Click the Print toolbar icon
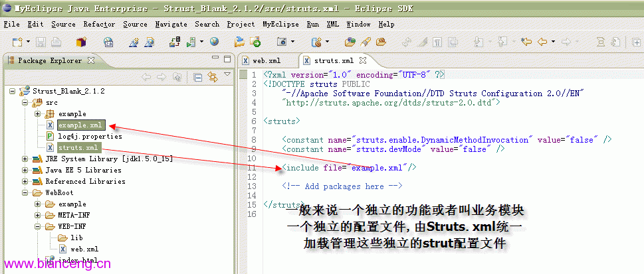Viewport: 644px width, 274px height. point(56,42)
